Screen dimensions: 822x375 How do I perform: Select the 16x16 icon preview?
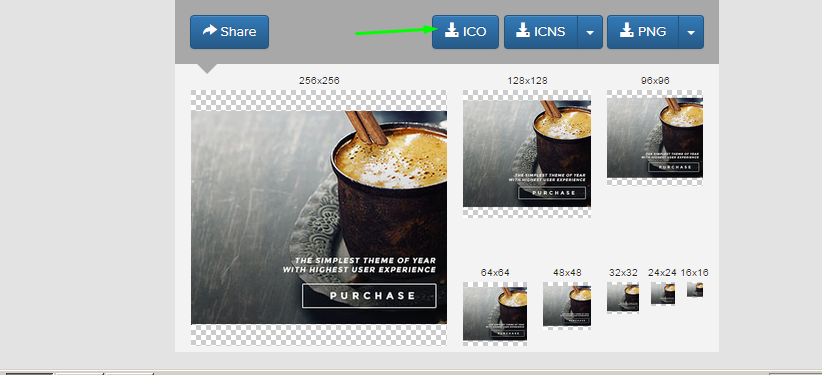coord(695,290)
